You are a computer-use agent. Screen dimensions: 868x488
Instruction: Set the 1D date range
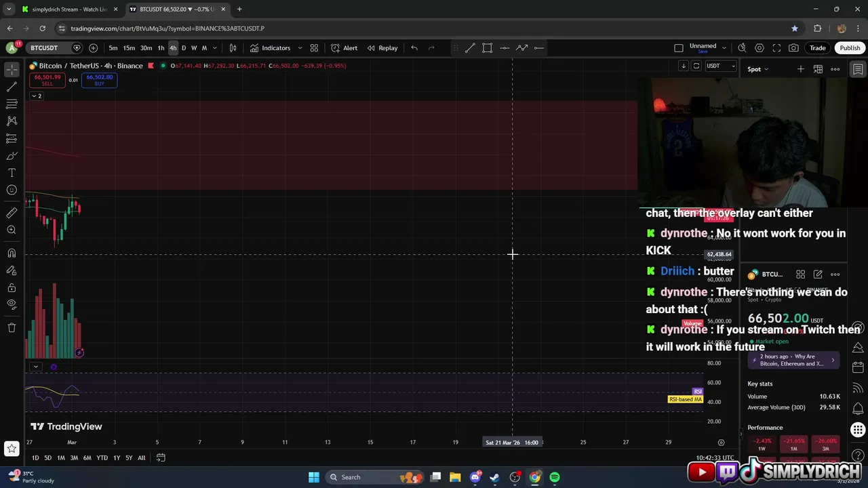point(35,458)
